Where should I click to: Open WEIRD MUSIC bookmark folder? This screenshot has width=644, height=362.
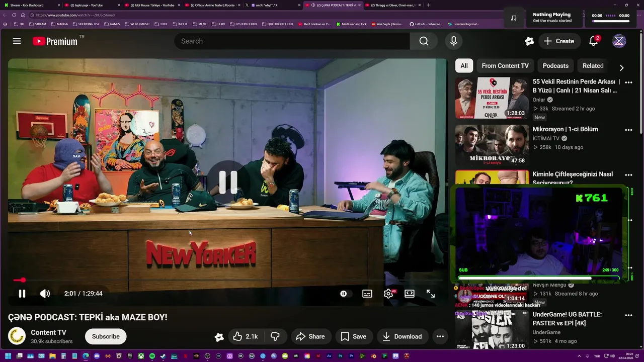click(137, 24)
